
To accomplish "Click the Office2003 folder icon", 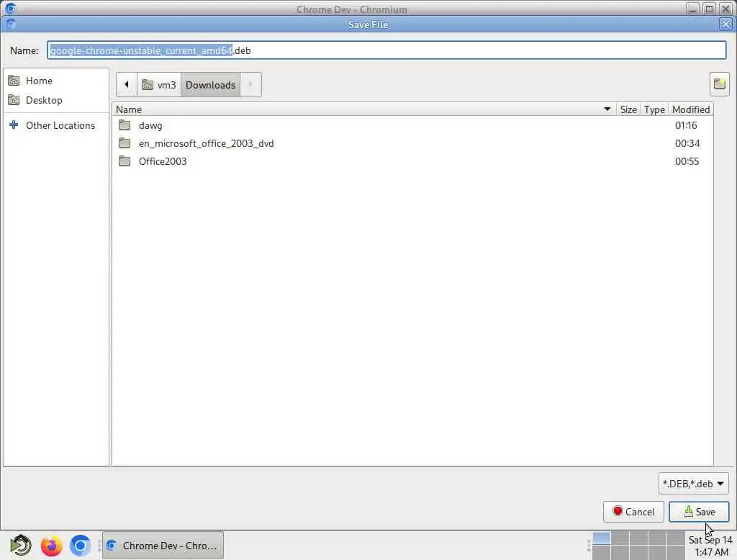I will [x=125, y=161].
